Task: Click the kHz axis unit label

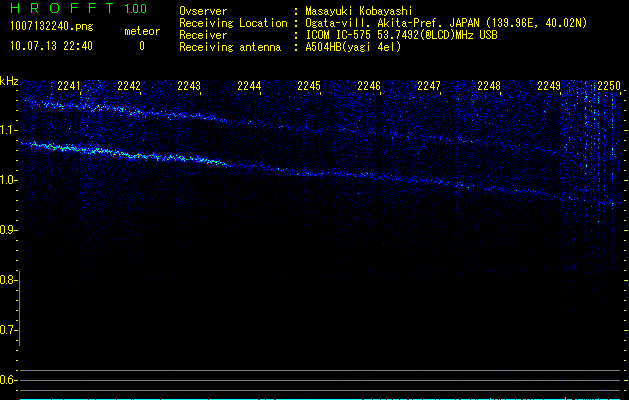Action: [x=9, y=81]
